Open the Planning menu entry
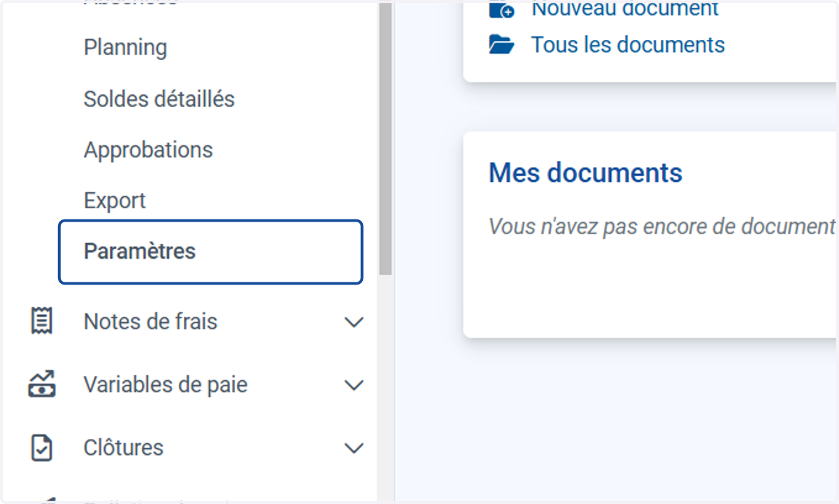Screen dimensions: 839x504 pos(125,48)
